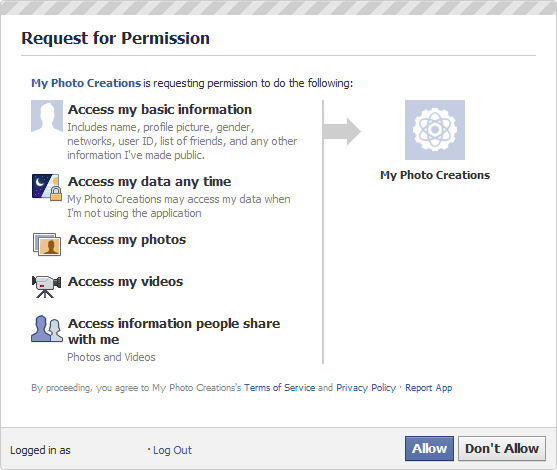Click the Access my photos heading
Viewport: 557px width, 470px height.
(x=127, y=240)
